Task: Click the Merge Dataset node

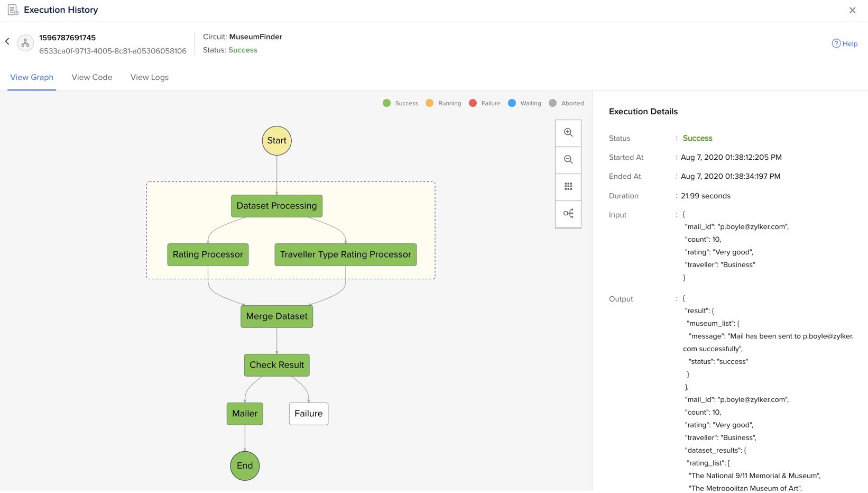Action: pos(276,316)
